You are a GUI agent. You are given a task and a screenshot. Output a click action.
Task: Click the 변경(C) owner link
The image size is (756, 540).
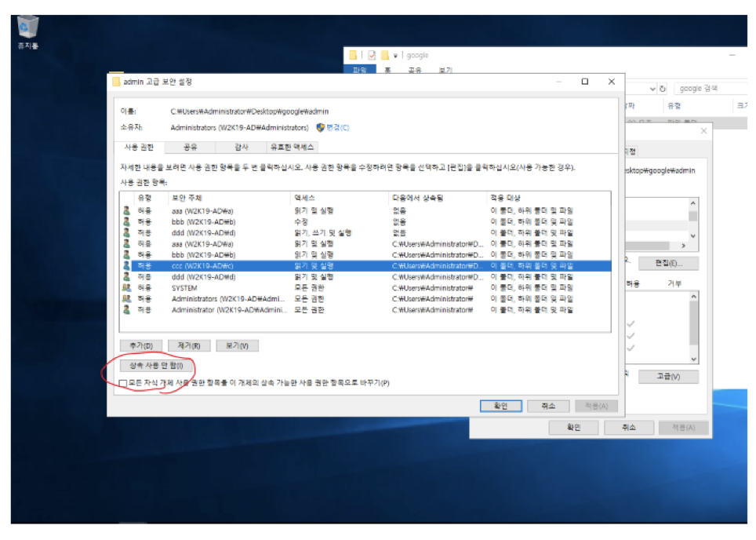[337, 128]
